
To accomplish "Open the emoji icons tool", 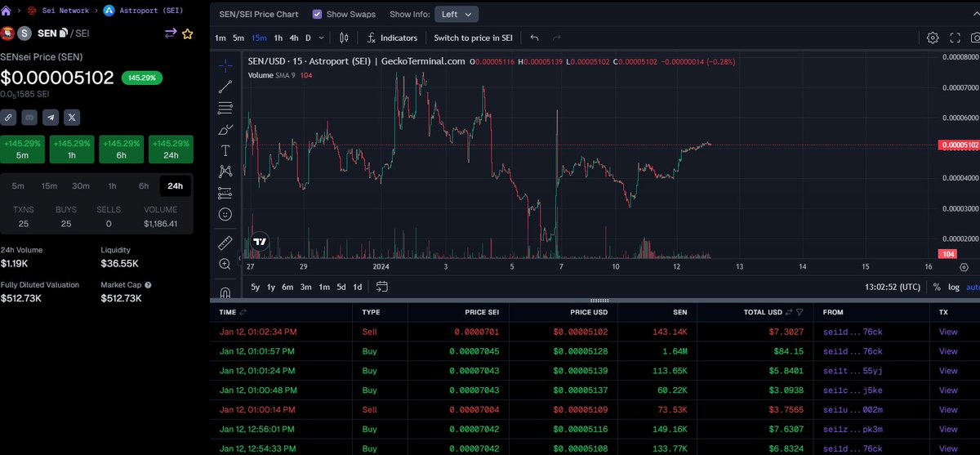I will click(225, 214).
